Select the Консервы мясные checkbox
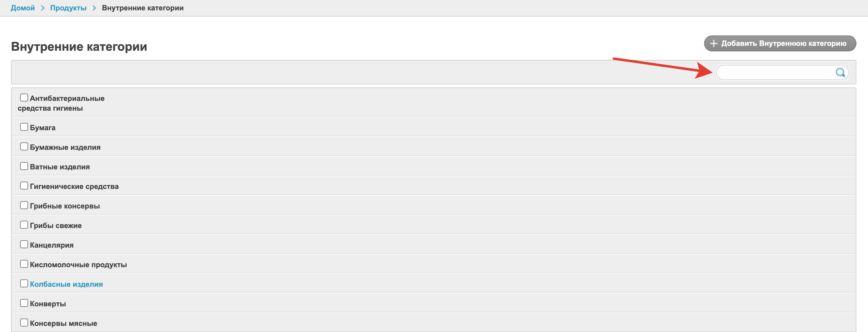Viewport: 868px width, 332px height. (x=24, y=323)
